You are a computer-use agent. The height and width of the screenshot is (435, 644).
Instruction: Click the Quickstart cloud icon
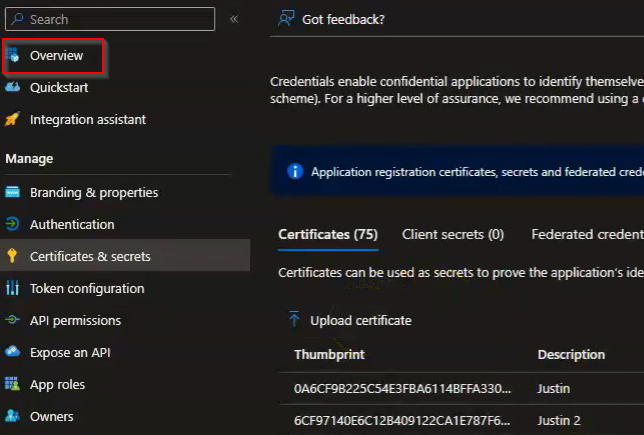click(x=13, y=88)
